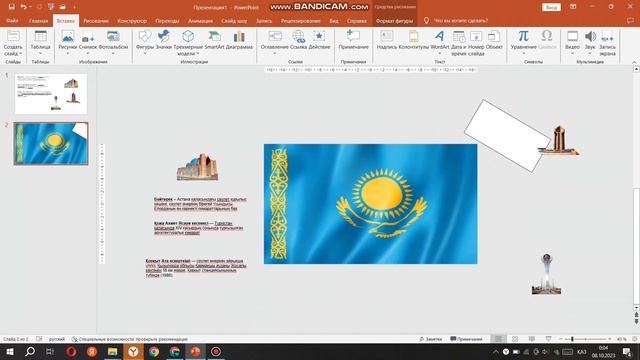Select slide 1 thumbnail
640x360 pixels.
[x=51, y=94]
